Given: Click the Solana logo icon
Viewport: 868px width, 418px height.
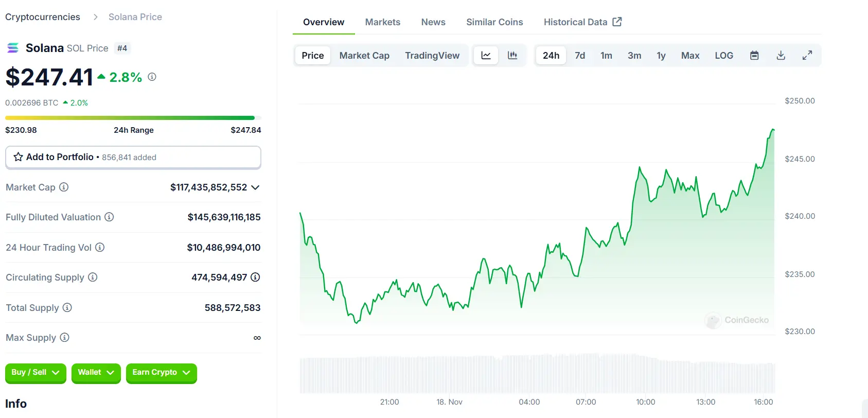Looking at the screenshot, I should (x=13, y=48).
